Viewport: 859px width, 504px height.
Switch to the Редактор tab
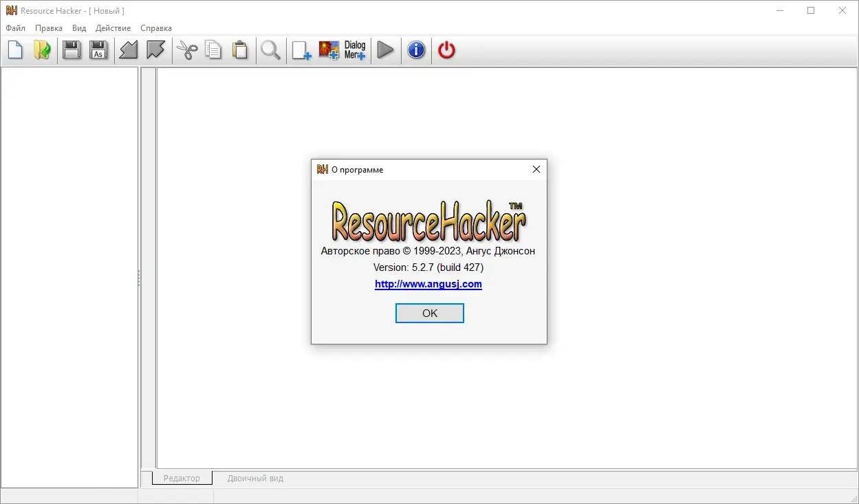tap(182, 478)
